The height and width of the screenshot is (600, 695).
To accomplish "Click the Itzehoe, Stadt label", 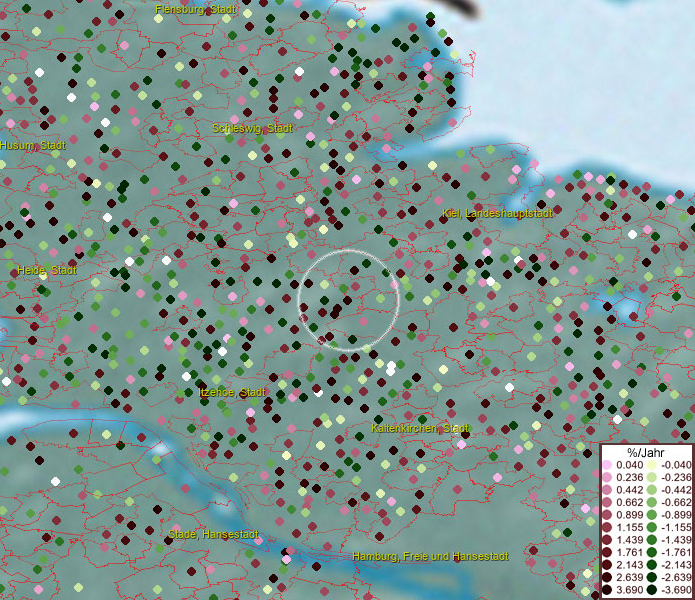I will [x=232, y=393].
